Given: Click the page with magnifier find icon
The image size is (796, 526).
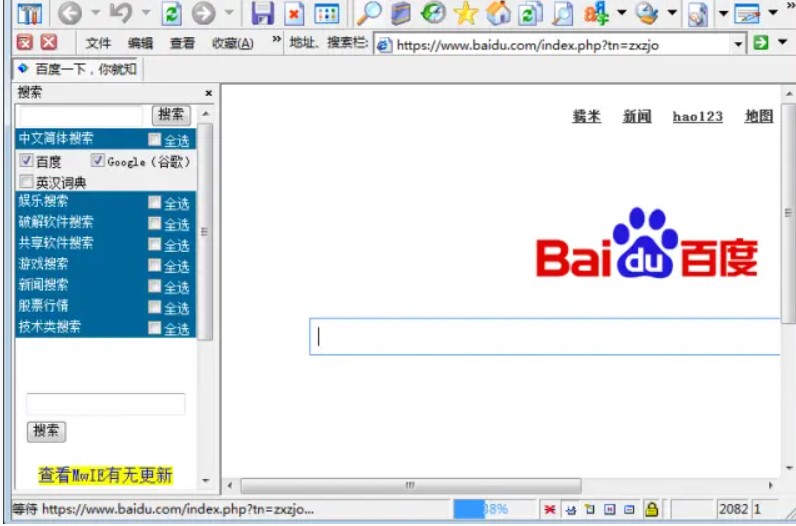Looking at the screenshot, I should click(562, 14).
